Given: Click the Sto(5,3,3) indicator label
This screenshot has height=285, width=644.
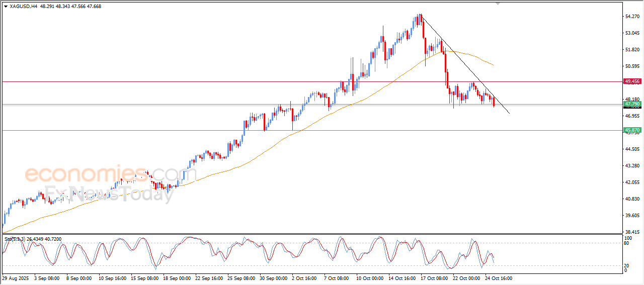Looking at the screenshot, I should [15, 239].
